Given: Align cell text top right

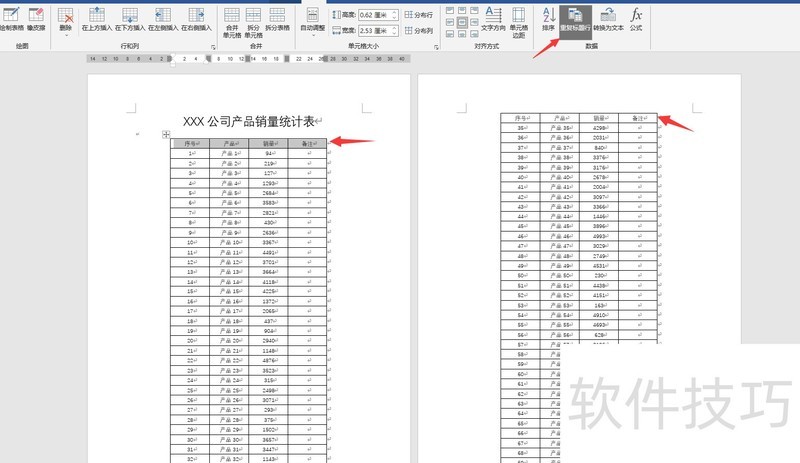Looking at the screenshot, I should pyautogui.click(x=474, y=10).
